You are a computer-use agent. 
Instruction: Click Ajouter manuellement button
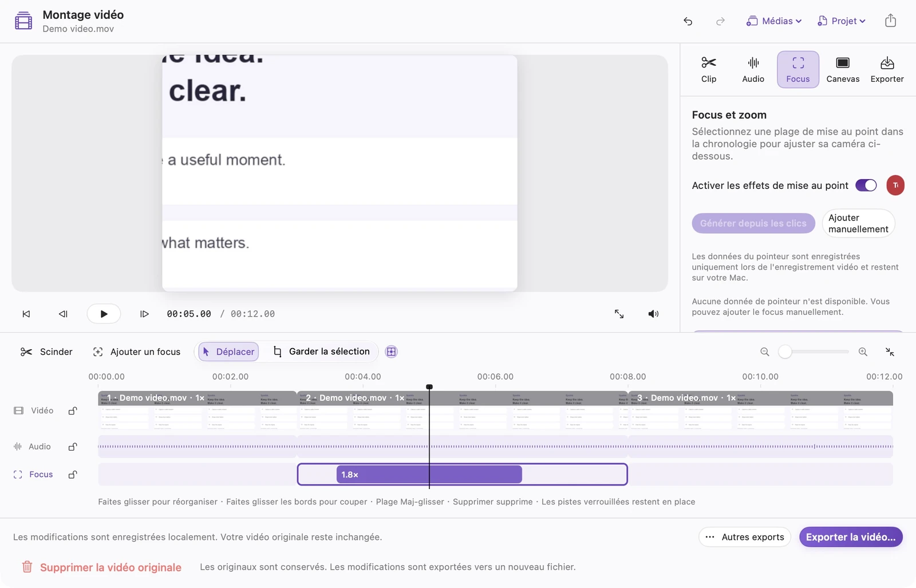pyautogui.click(x=858, y=223)
